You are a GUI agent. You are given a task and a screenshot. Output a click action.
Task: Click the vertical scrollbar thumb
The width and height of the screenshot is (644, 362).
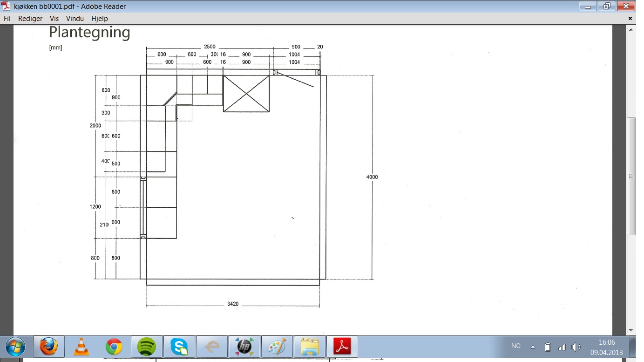click(x=631, y=176)
